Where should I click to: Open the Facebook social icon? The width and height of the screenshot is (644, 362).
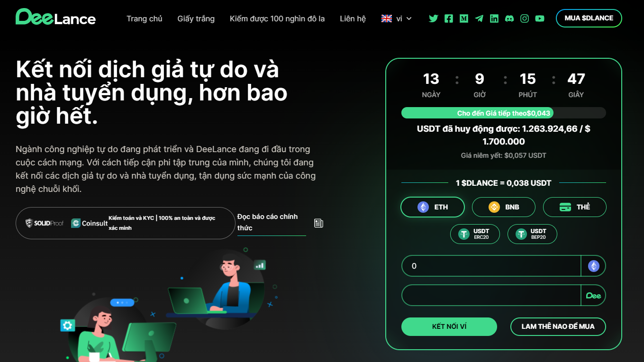449,18
